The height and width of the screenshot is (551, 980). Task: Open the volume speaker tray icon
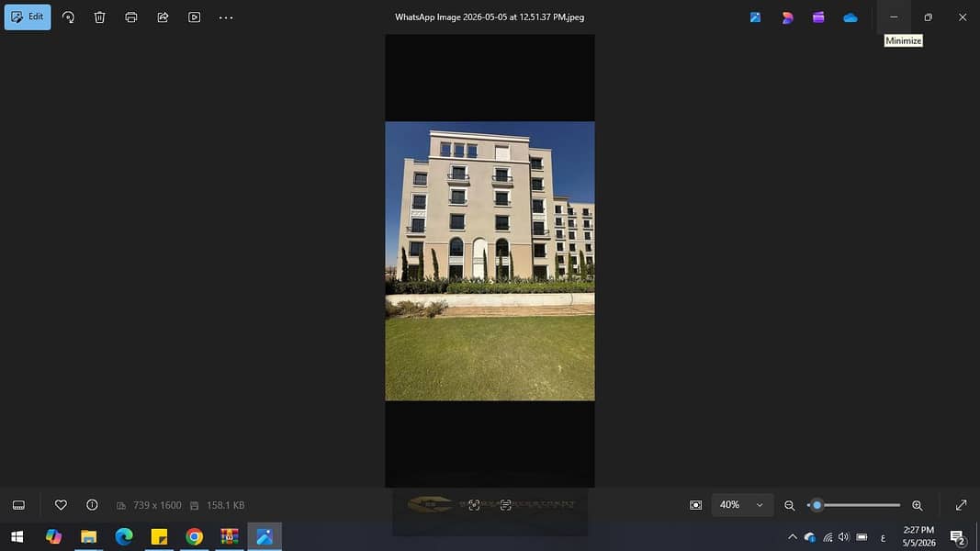844,536
